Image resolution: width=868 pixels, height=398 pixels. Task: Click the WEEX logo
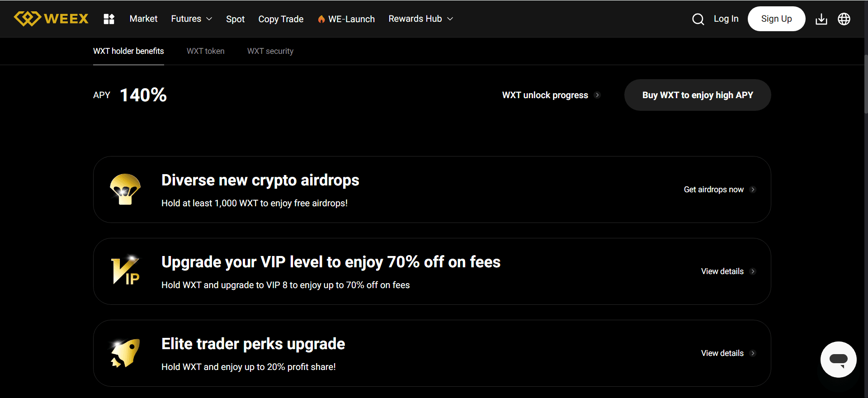click(x=51, y=19)
